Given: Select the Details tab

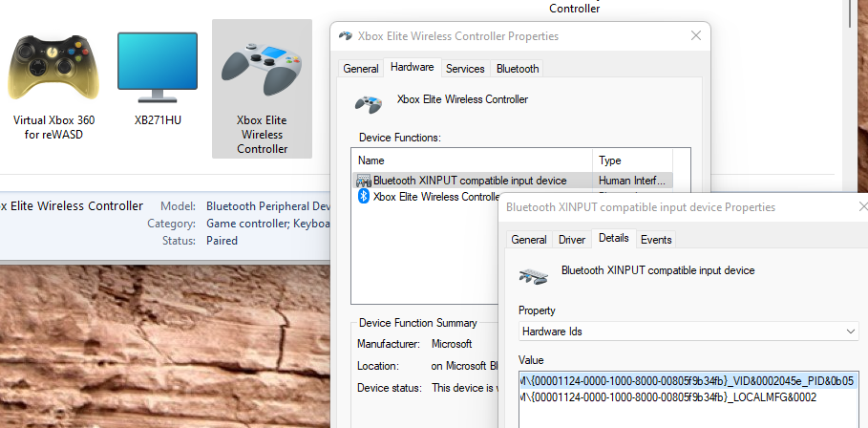Looking at the screenshot, I should pyautogui.click(x=614, y=238).
